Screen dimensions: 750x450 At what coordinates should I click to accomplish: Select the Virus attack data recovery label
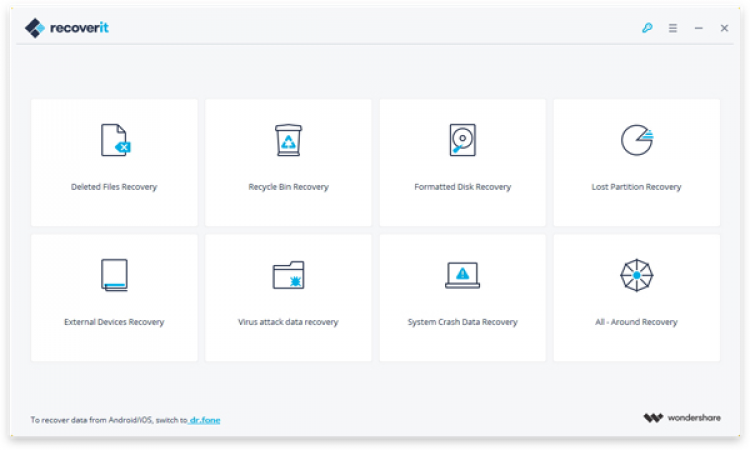(x=288, y=322)
